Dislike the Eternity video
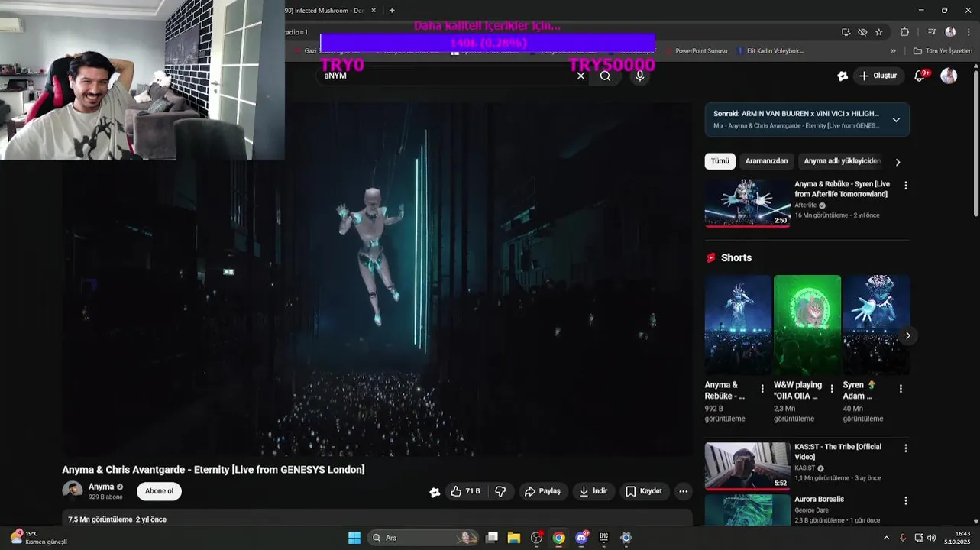Screen dimensions: 980x550 500,491
